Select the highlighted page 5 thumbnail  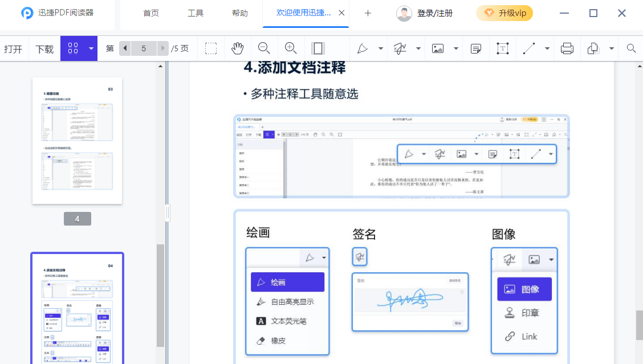(77, 308)
